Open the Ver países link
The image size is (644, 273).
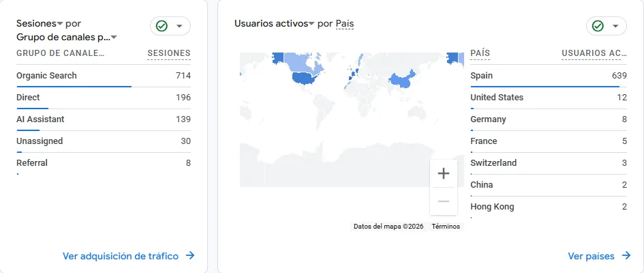pyautogui.click(x=591, y=256)
